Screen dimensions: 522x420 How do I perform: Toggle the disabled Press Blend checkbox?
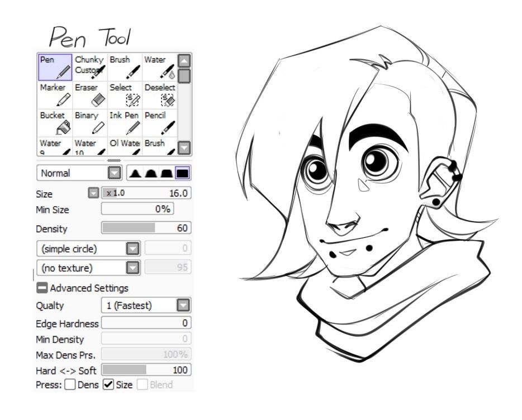point(142,384)
